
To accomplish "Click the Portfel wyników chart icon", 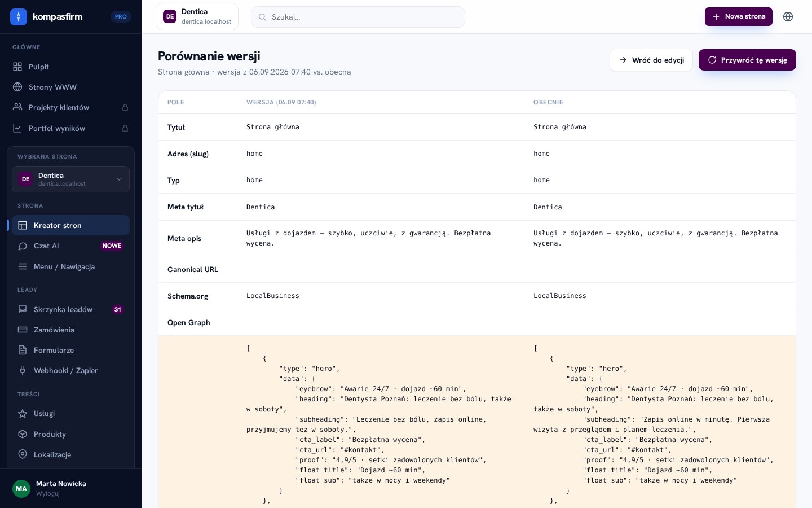I will 17,128.
